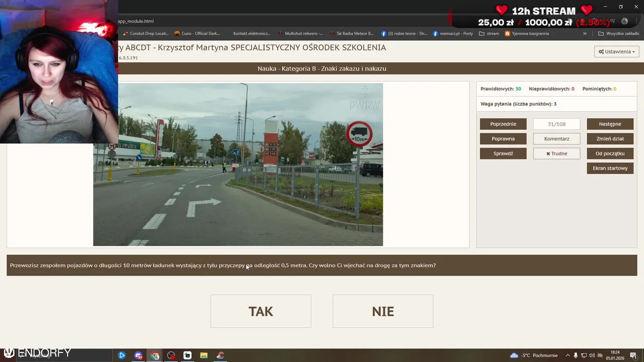
Task: Click the Prawidłowych: 30 counter
Action: coord(501,88)
